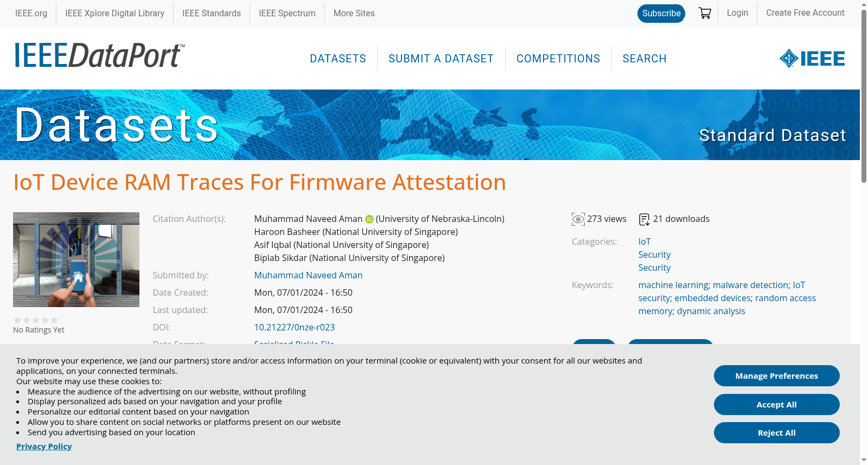
Task: Expand the More Sites menu
Action: coord(354,13)
